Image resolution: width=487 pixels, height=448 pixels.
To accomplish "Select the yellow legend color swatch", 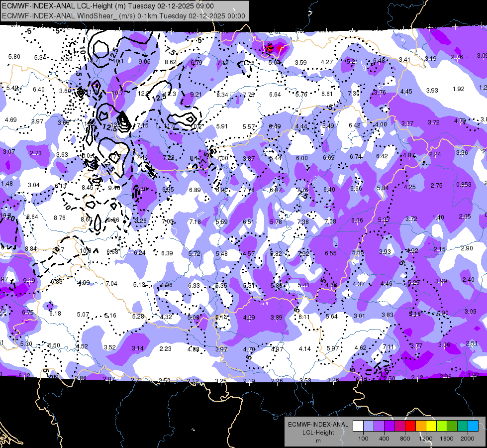I will point(431,426).
